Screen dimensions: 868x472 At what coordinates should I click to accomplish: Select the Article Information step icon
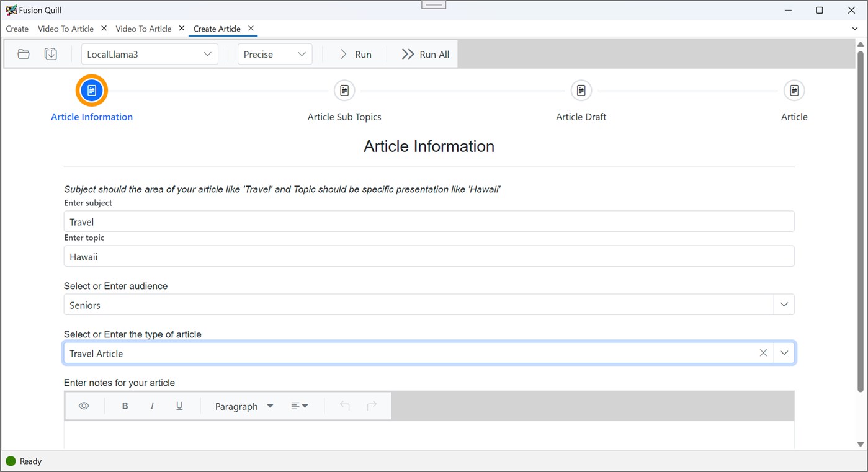91,90
